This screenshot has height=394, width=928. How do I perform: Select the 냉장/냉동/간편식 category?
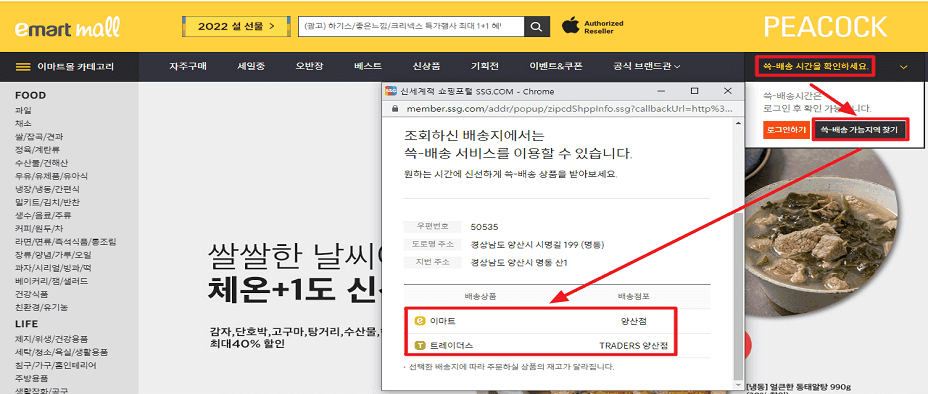[47, 189]
